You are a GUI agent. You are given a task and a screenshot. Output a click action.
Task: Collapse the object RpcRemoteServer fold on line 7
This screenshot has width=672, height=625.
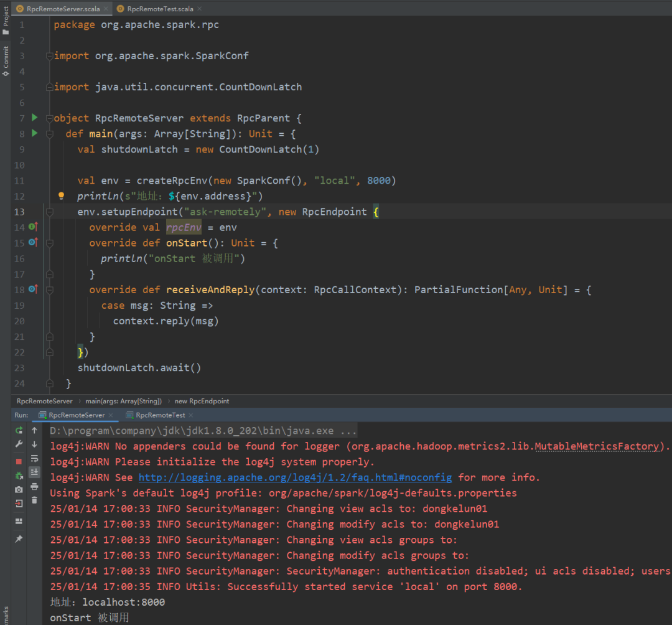[x=50, y=118]
